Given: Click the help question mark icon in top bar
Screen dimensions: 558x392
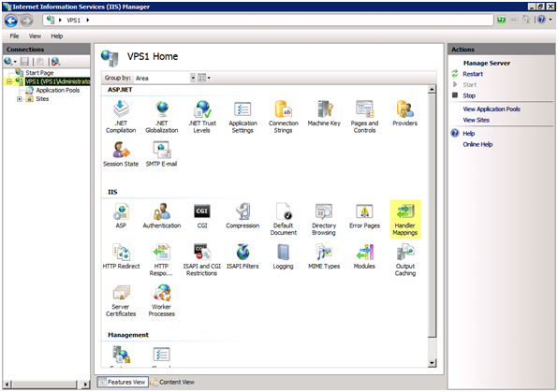Looking at the screenshot, I should coord(541,20).
